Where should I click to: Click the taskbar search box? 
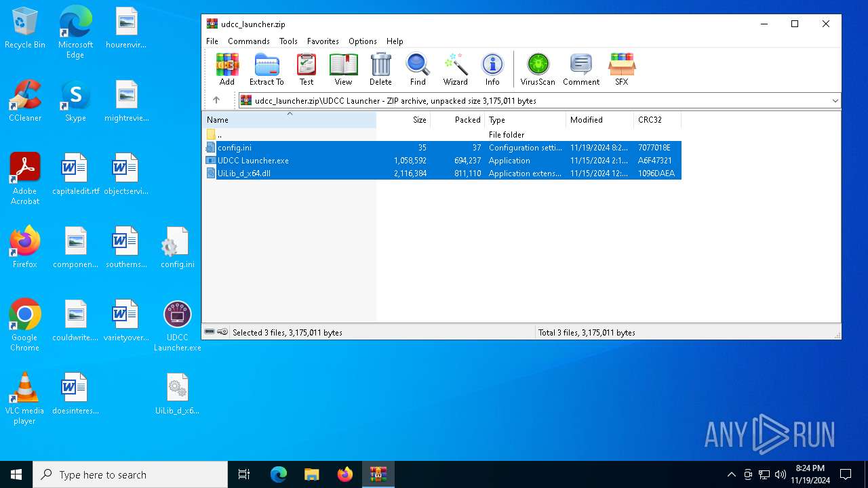pos(130,474)
